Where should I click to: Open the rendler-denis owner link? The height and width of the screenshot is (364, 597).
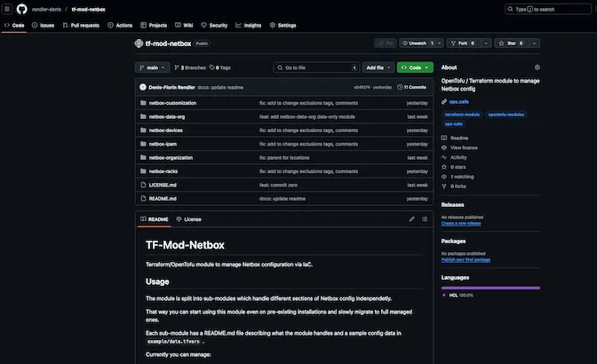(x=46, y=10)
